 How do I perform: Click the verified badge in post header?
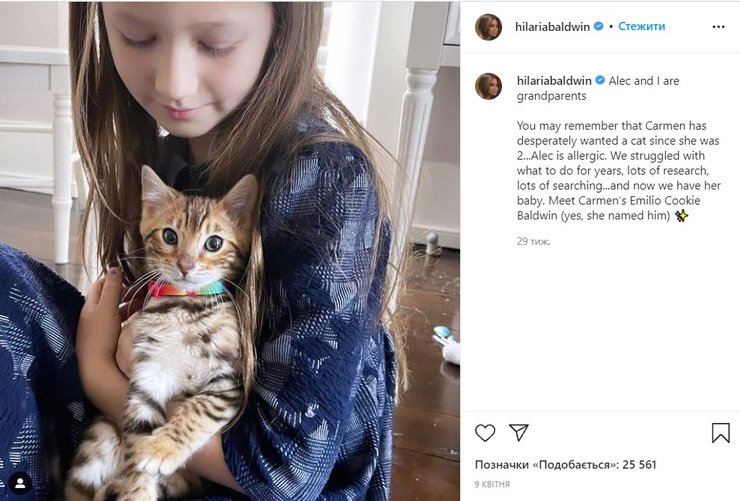tap(599, 27)
